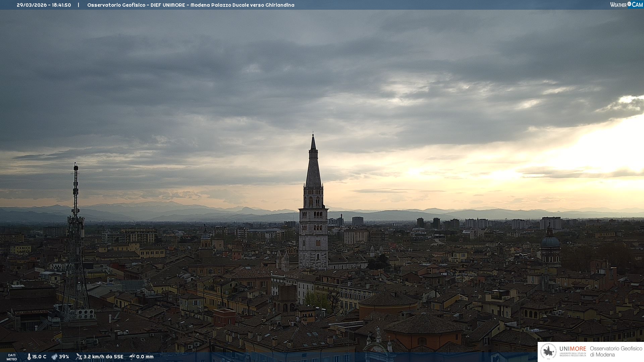This screenshot has width=644, height=362.
Task: Click the 15.0 C temperature reading
Action: tap(39, 357)
